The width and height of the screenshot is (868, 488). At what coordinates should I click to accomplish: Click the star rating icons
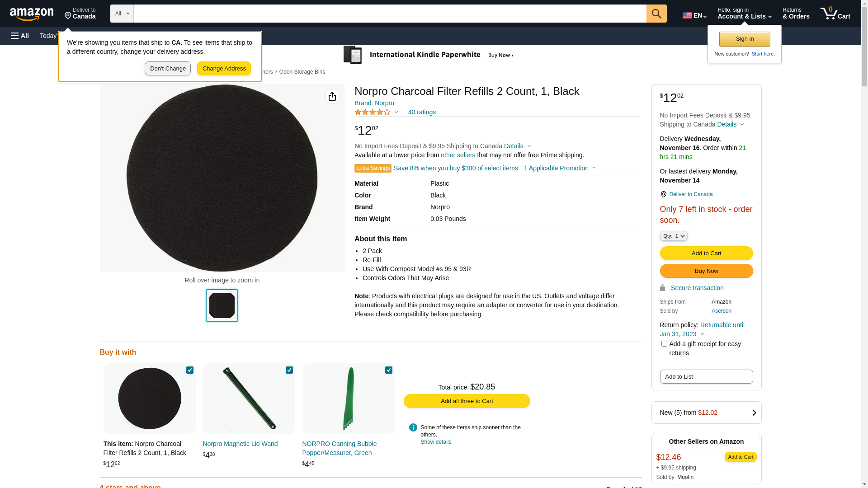pos(373,112)
